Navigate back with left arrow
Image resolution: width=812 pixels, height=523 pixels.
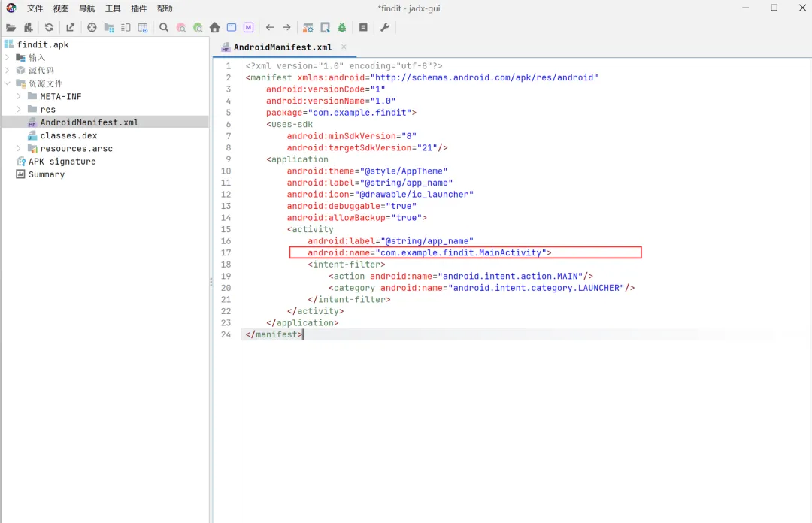coord(270,28)
